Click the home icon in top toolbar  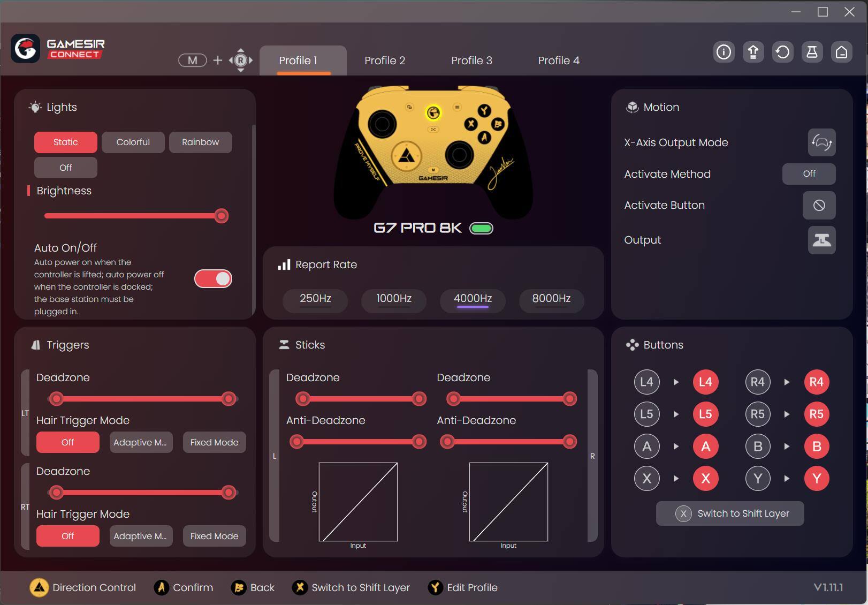(841, 52)
